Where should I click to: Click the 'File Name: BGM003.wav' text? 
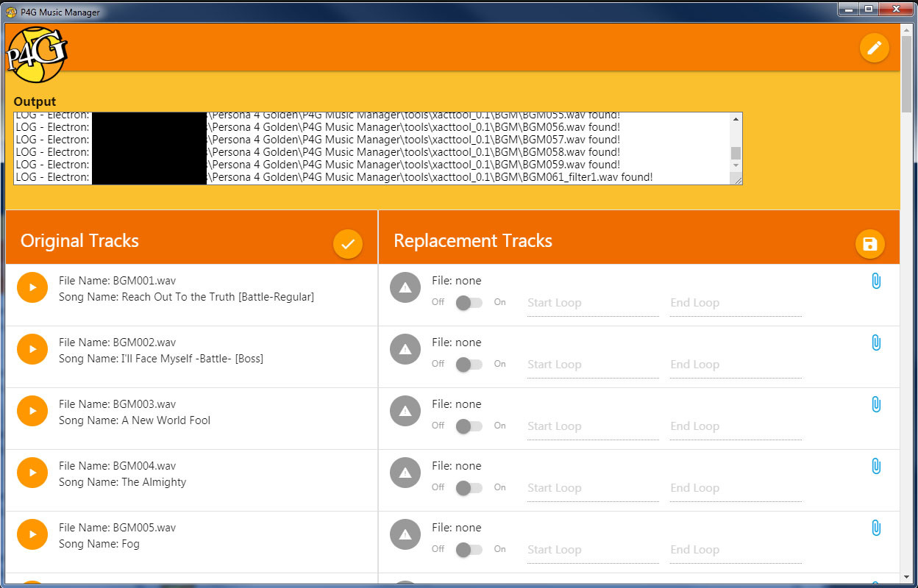coord(118,404)
